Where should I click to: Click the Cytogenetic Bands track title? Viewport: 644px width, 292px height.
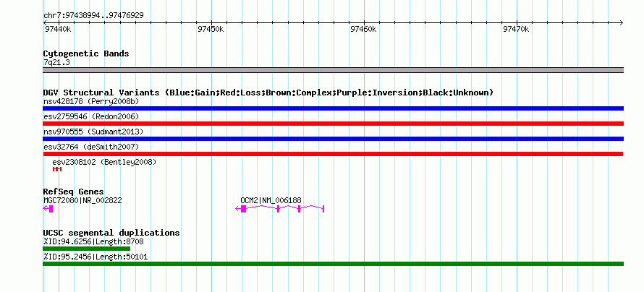coord(86,53)
